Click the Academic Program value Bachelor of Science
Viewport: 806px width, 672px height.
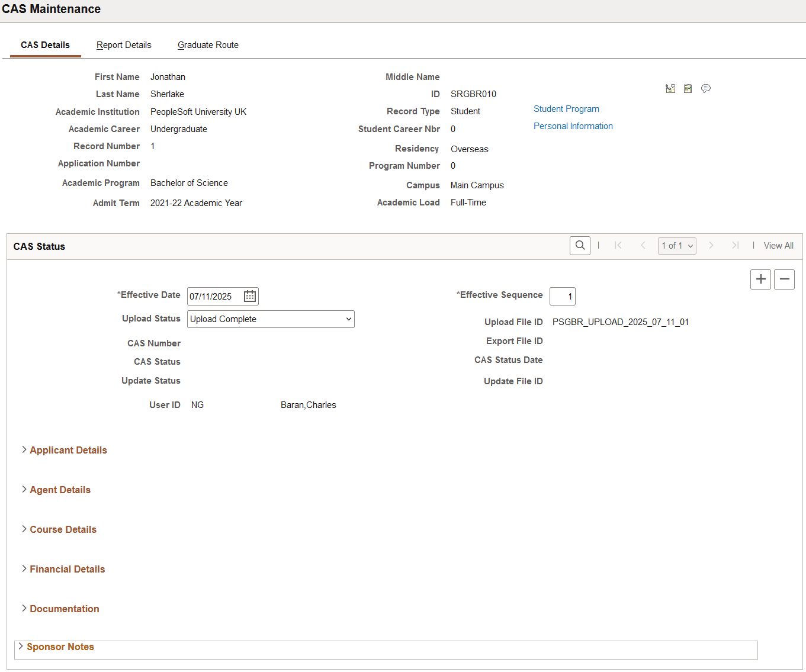coord(189,183)
